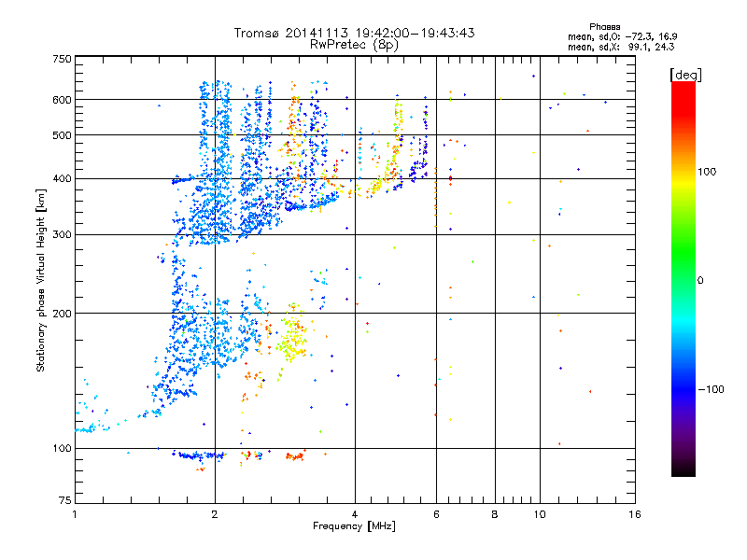Select the 'mean, sd,O: -72.3, 16.9' line
Screen dimensions: 747x560
[622, 36]
